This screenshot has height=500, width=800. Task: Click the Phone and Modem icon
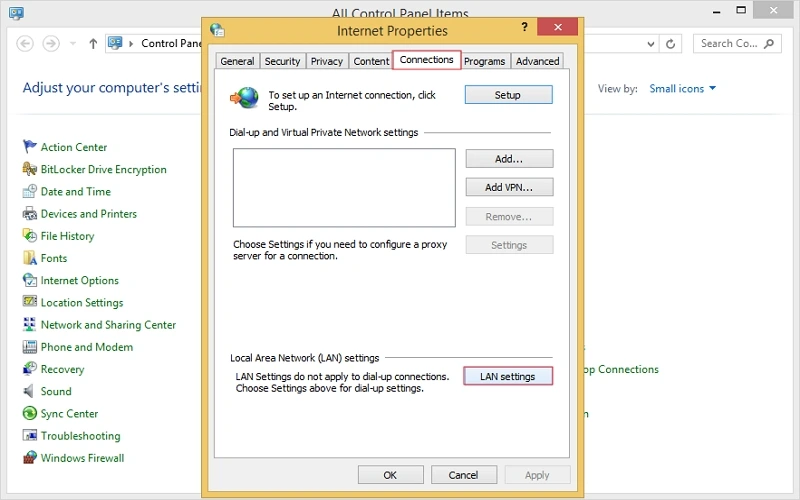(30, 347)
